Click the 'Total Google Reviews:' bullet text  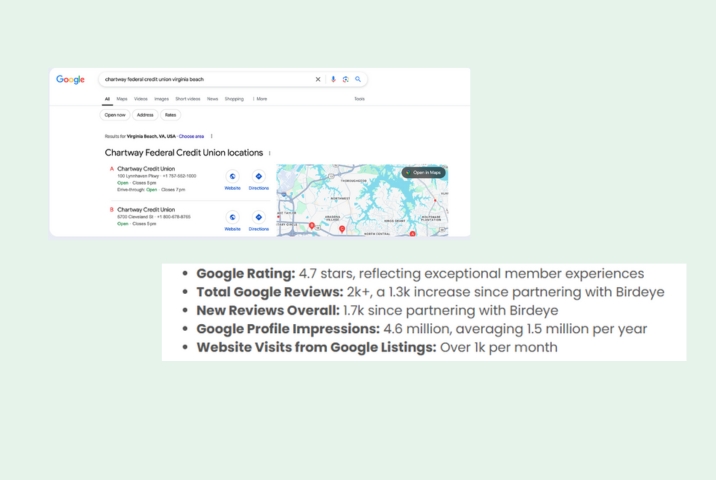pos(269,292)
